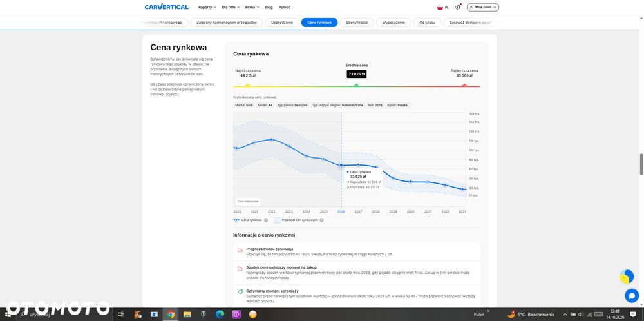The image size is (644, 321).
Task: Click Typ skrzyni biegów: Automatyczna chip
Action: [x=337, y=105]
